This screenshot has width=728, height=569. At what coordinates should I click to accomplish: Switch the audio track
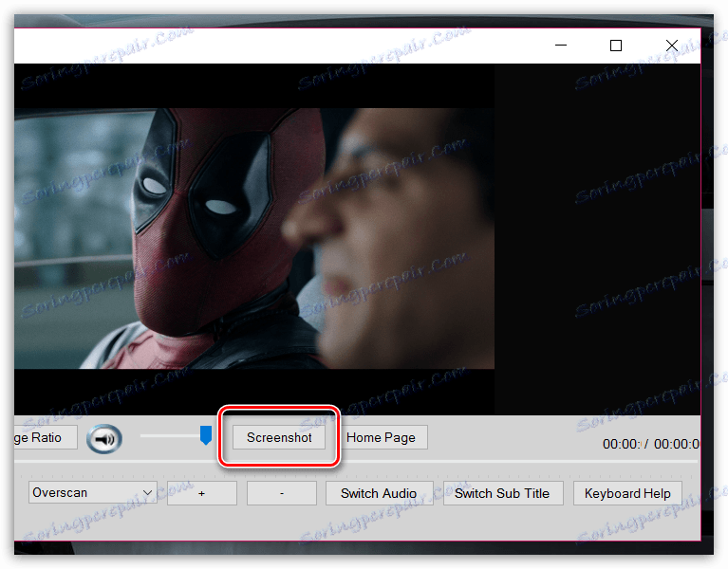click(379, 493)
